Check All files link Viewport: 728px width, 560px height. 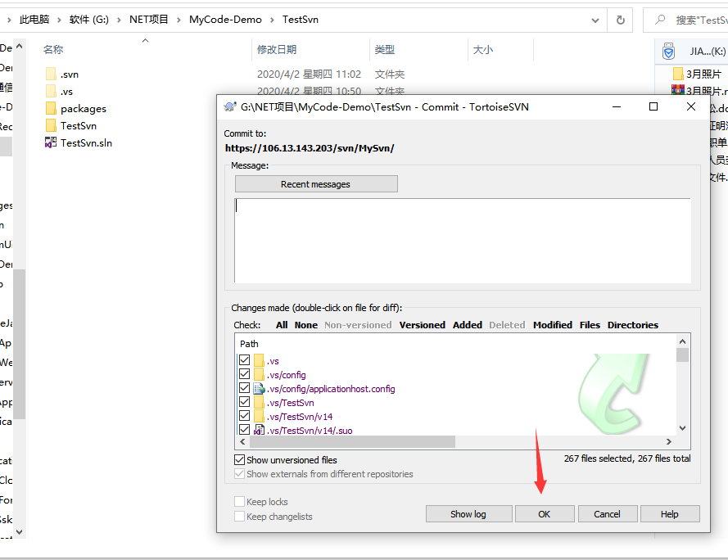tap(282, 325)
